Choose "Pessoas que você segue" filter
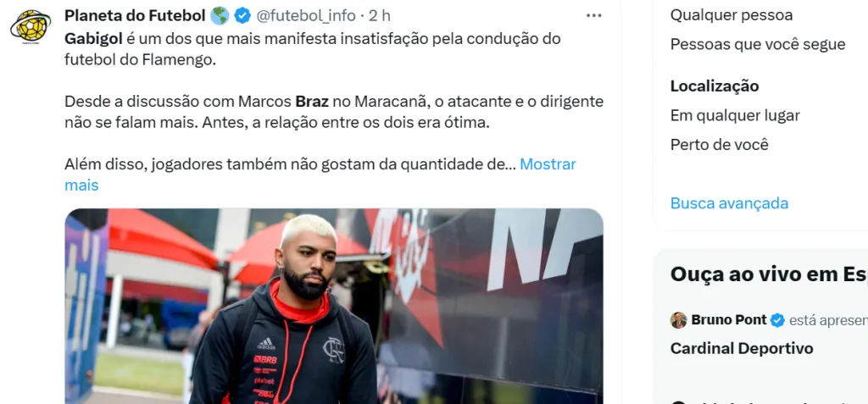Screen dimensions: 868x404 point(758,44)
